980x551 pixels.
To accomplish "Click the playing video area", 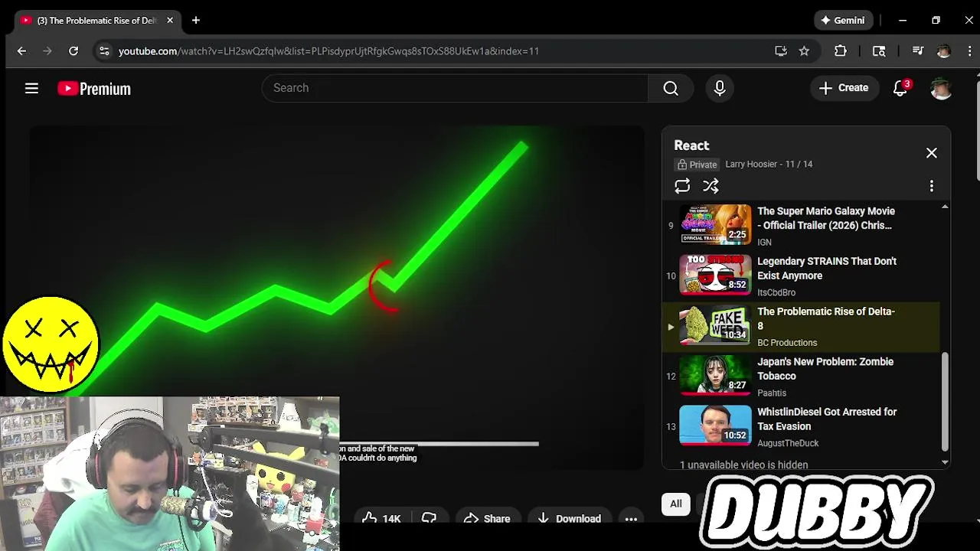I will point(337,298).
